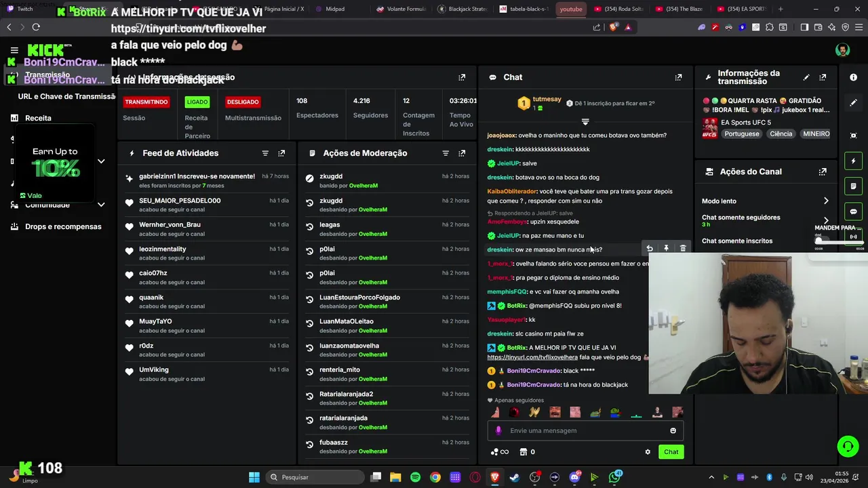Open the EA Sports UFC 5 thumbnail
Screen dimensions: 868x488
pyautogui.click(x=709, y=128)
